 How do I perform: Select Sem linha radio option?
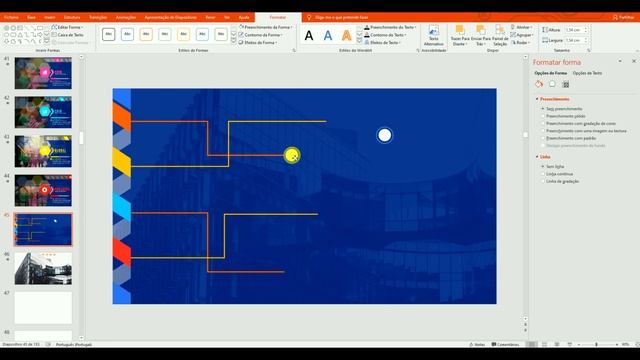pos(553,167)
